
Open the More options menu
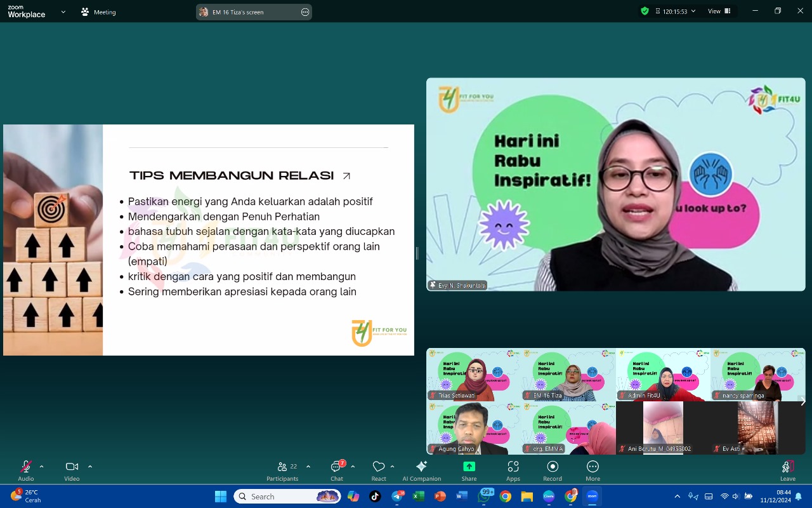coord(593,471)
